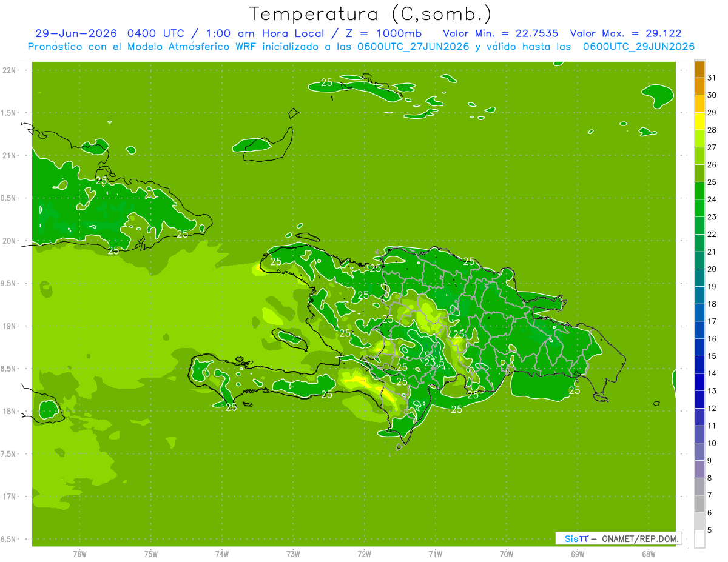728x562 pixels.
Task: Pick the yellow legend swatch between 28 and 29
Action: [x=699, y=122]
